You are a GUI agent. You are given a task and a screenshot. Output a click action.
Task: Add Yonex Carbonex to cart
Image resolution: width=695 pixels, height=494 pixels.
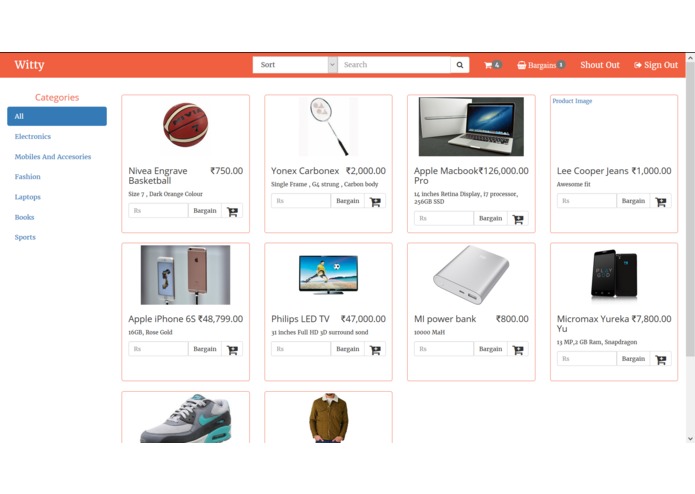(x=375, y=201)
